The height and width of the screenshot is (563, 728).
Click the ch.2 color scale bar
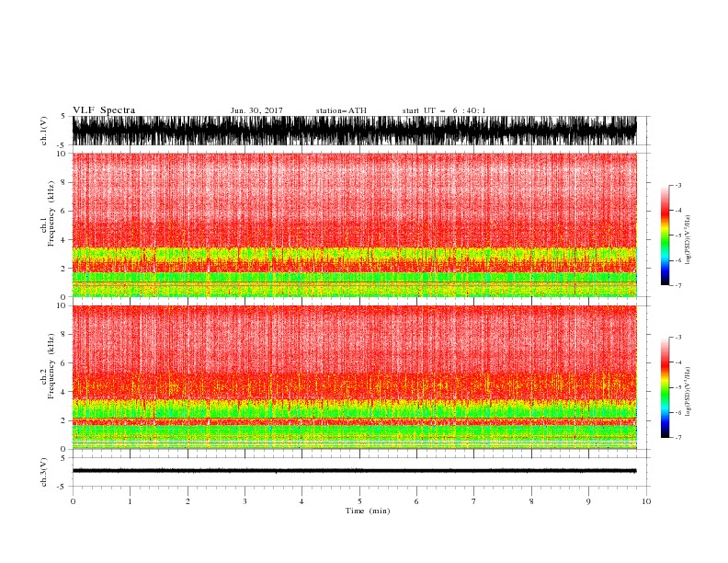pos(665,387)
